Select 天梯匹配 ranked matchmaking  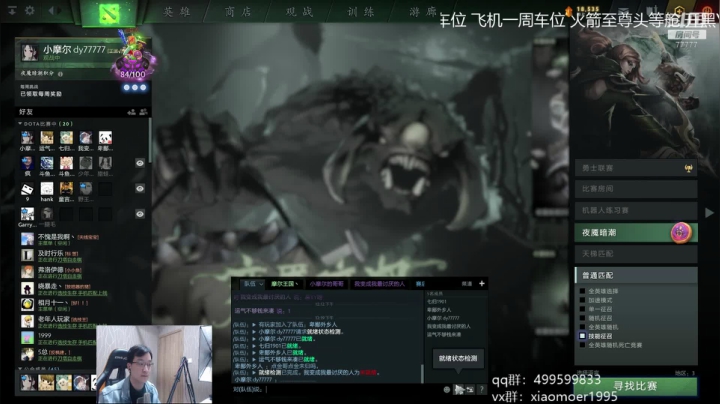pos(636,253)
